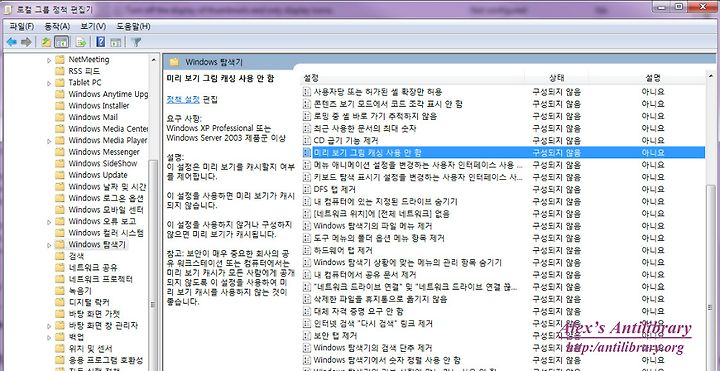Expand the Tablet PC tree node

49,83
